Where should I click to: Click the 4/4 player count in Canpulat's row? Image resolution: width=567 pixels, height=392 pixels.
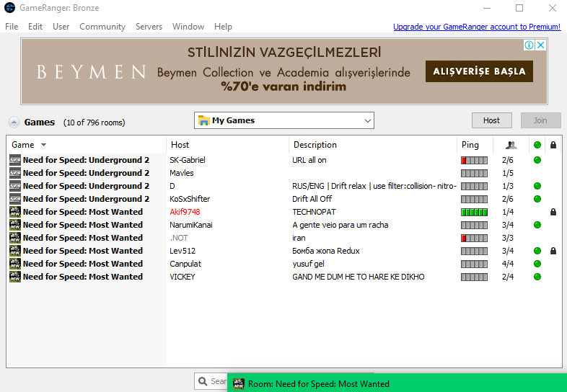pos(508,264)
